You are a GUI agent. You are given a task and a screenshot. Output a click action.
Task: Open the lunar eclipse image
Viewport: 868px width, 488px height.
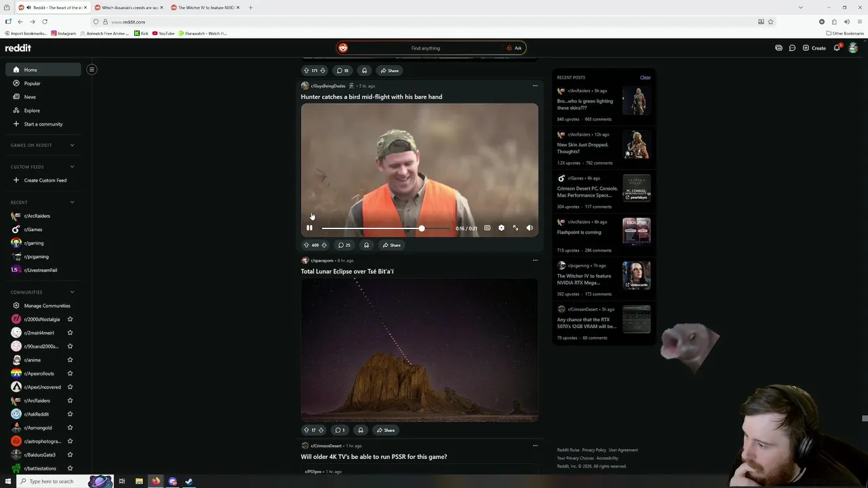pos(420,350)
